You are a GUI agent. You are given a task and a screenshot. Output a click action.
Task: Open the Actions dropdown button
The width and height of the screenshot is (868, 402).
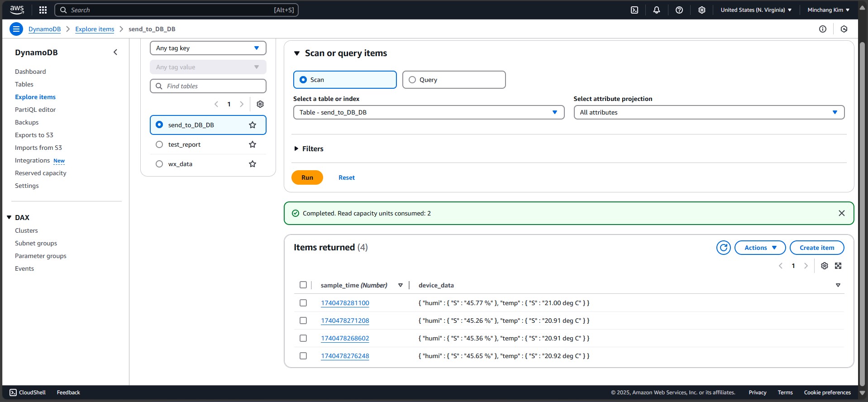pos(760,248)
